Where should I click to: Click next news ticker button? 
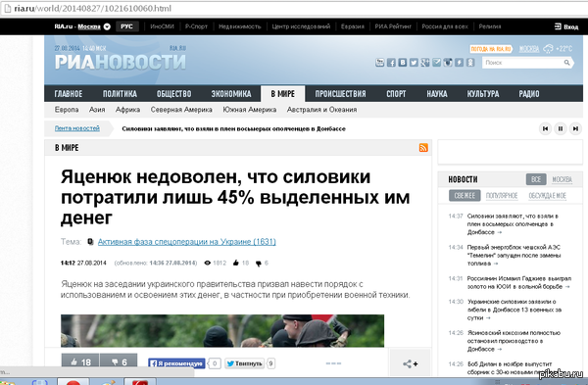click(x=575, y=128)
